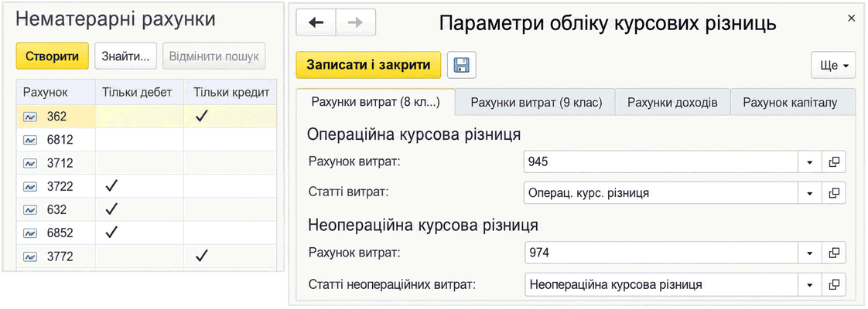Click Записати і закрити button

369,65
